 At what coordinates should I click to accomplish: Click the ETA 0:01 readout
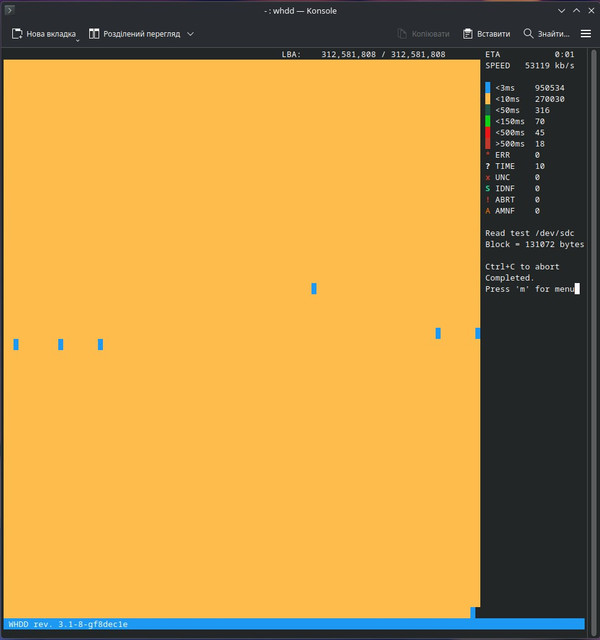(530, 54)
